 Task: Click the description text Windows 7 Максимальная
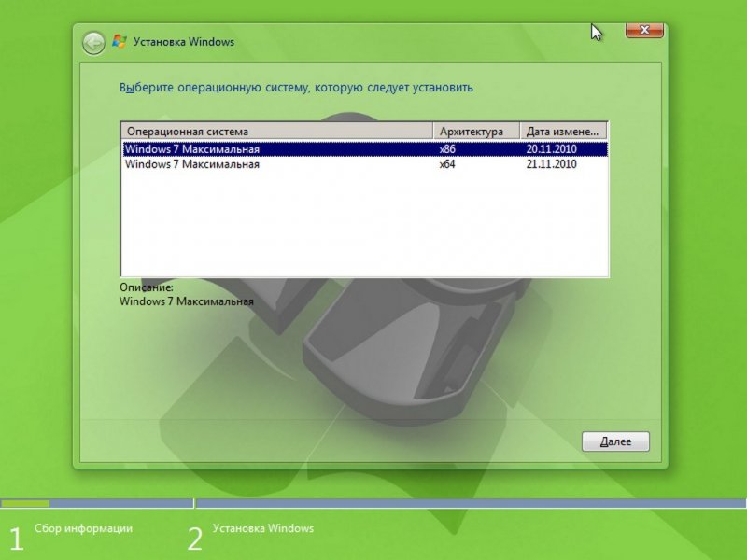[186, 301]
